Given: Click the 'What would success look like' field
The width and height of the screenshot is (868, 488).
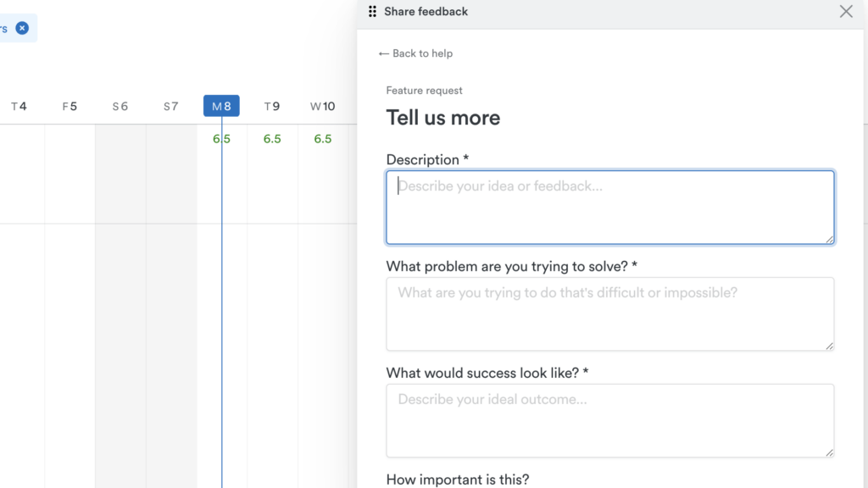Looking at the screenshot, I should pos(610,420).
